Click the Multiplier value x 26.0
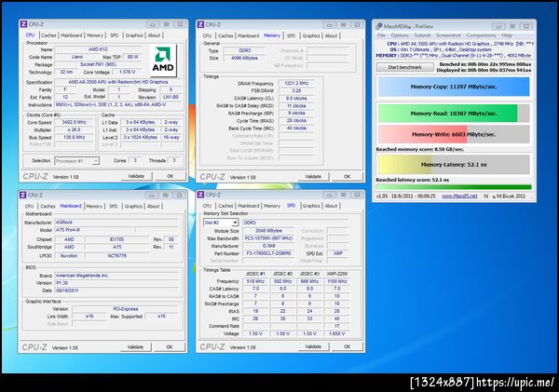This screenshot has width=559, height=392. (x=75, y=129)
